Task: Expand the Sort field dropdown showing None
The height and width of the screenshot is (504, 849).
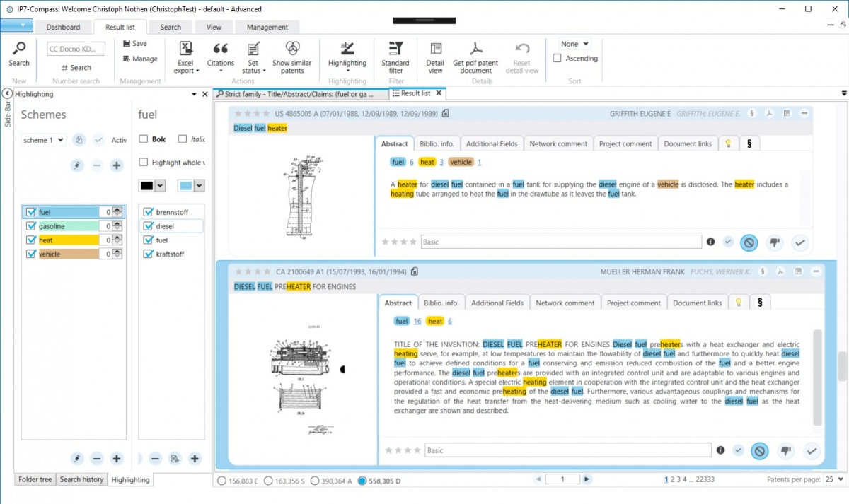Action: click(574, 44)
